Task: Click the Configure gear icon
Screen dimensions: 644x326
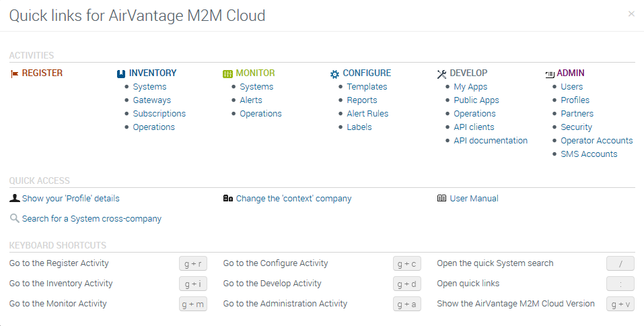Action: coord(334,74)
